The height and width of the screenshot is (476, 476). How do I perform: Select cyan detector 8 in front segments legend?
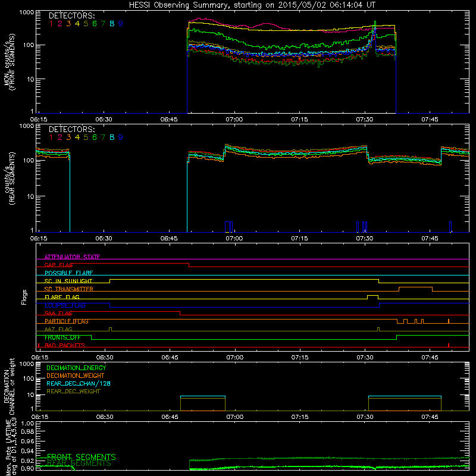[112, 24]
